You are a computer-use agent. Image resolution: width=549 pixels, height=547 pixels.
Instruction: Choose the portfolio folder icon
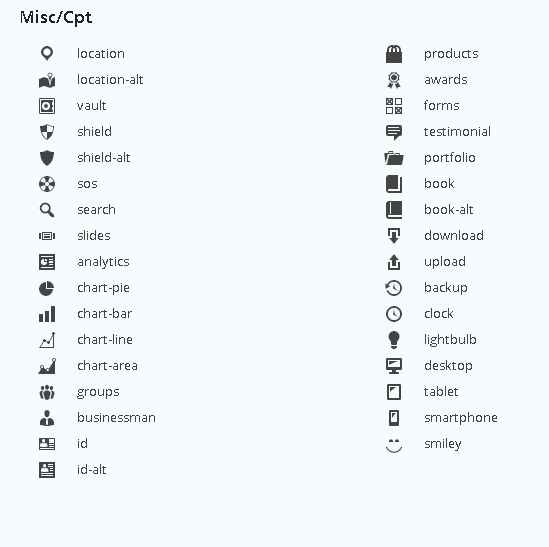pos(394,158)
